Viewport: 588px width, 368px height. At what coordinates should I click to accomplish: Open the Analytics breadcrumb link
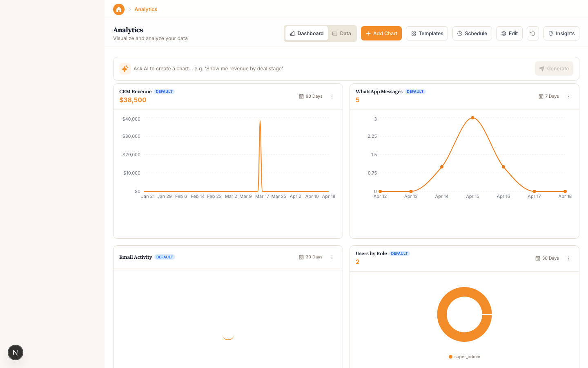[x=145, y=9]
